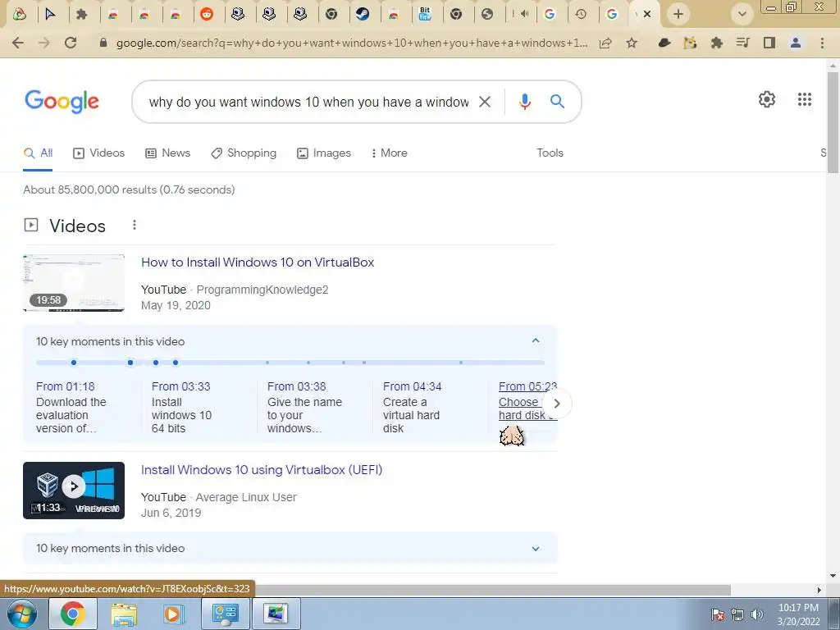Open Chrome from the taskbar
840x630 pixels.
[73, 614]
